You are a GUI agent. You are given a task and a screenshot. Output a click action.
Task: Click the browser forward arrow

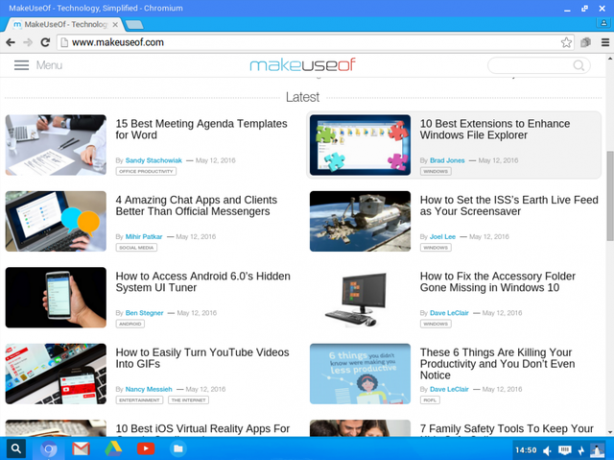click(x=28, y=42)
